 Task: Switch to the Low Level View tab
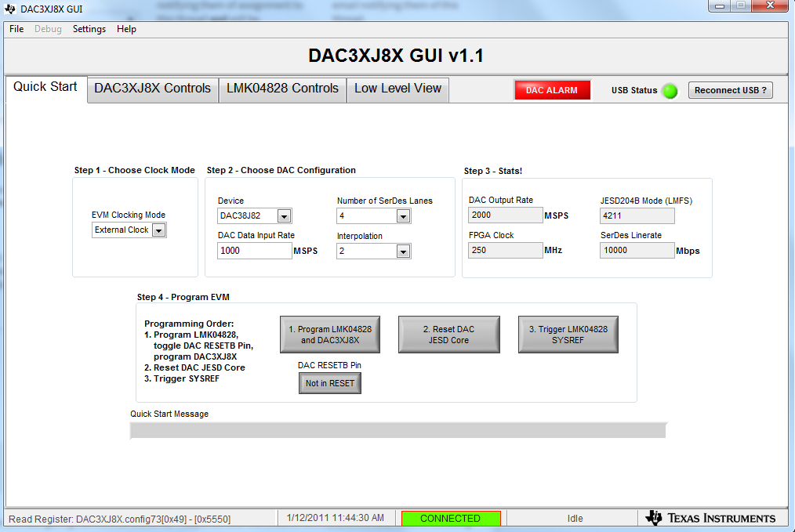pos(398,89)
